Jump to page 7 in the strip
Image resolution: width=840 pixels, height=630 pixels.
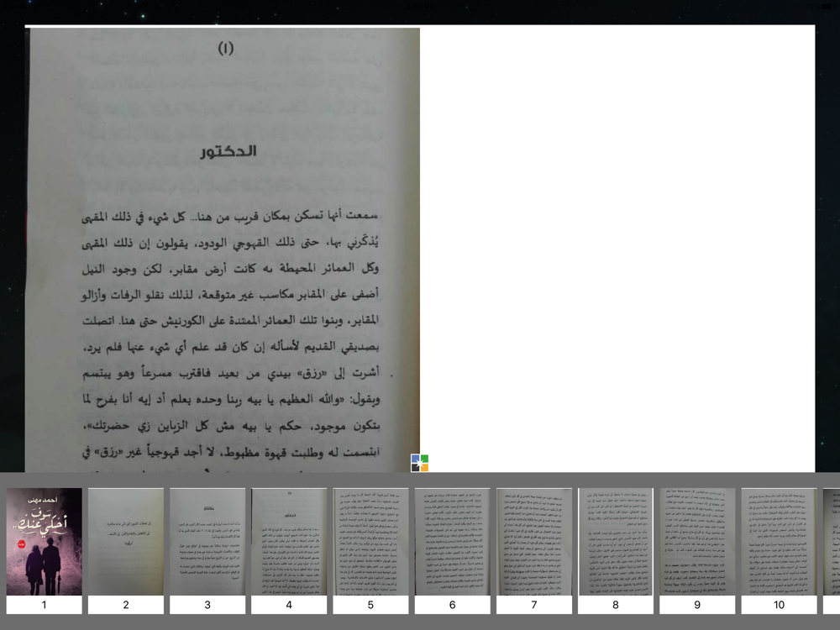pos(534,541)
